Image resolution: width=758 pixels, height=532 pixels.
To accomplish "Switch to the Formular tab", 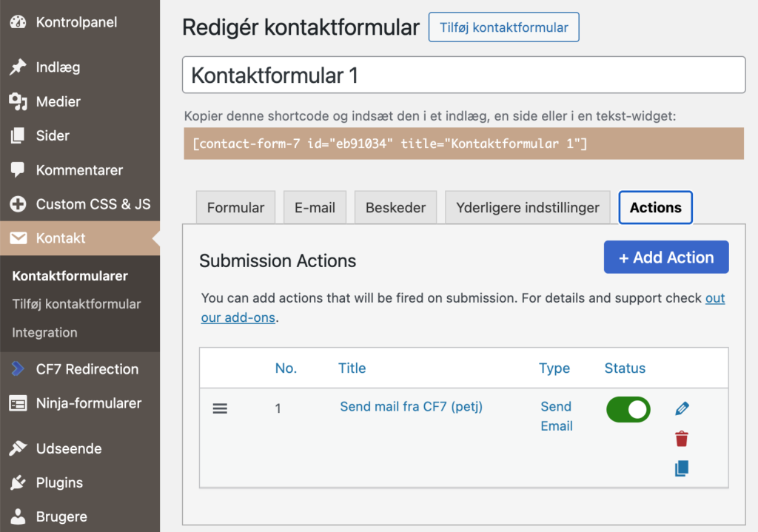I will point(235,208).
